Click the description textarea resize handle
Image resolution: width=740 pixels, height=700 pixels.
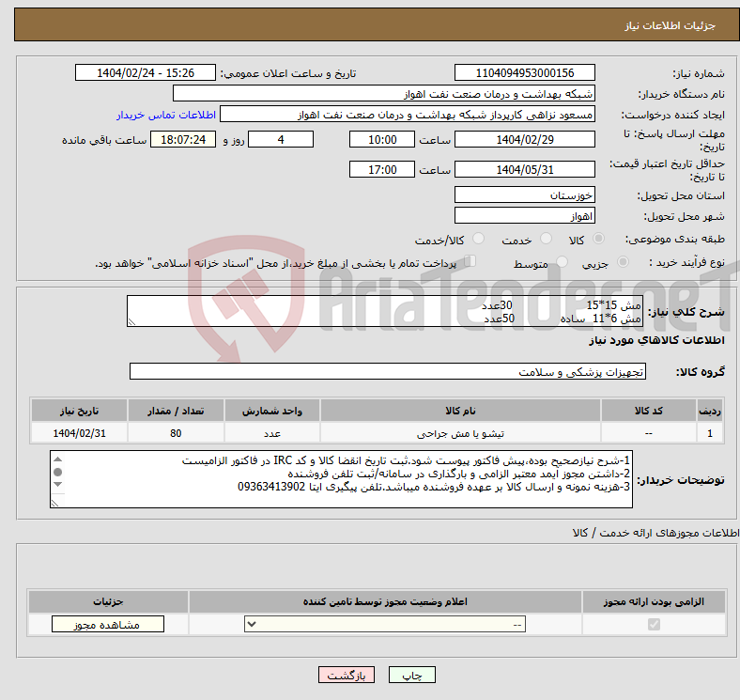131,322
